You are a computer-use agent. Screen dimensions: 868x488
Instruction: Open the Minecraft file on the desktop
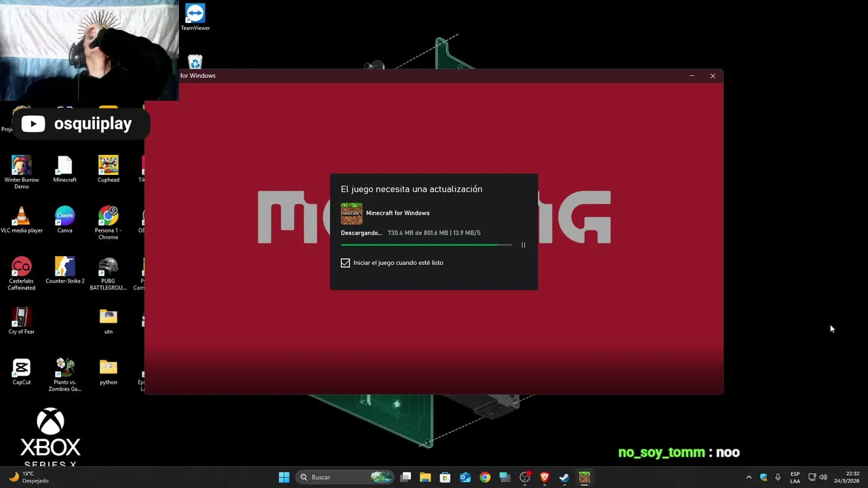pyautogui.click(x=64, y=169)
